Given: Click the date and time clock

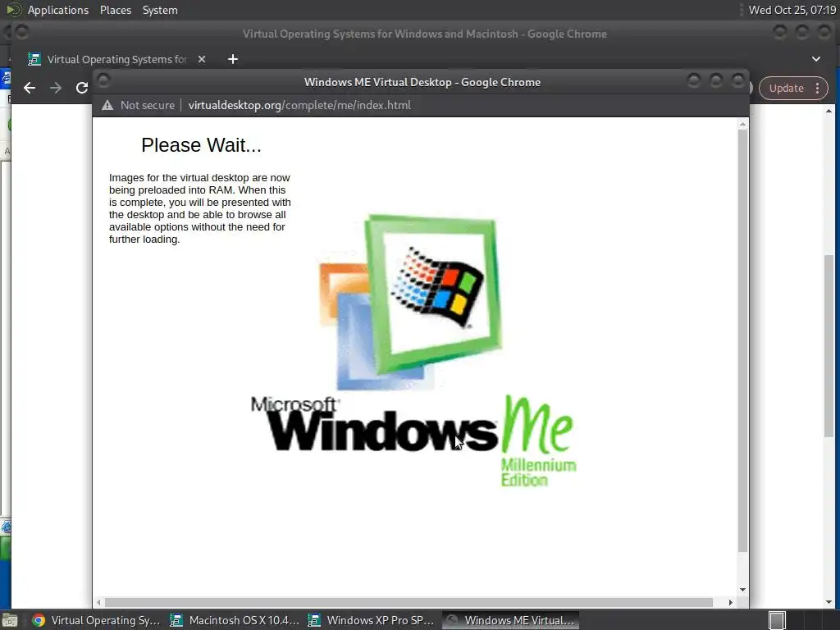Looking at the screenshot, I should click(792, 10).
